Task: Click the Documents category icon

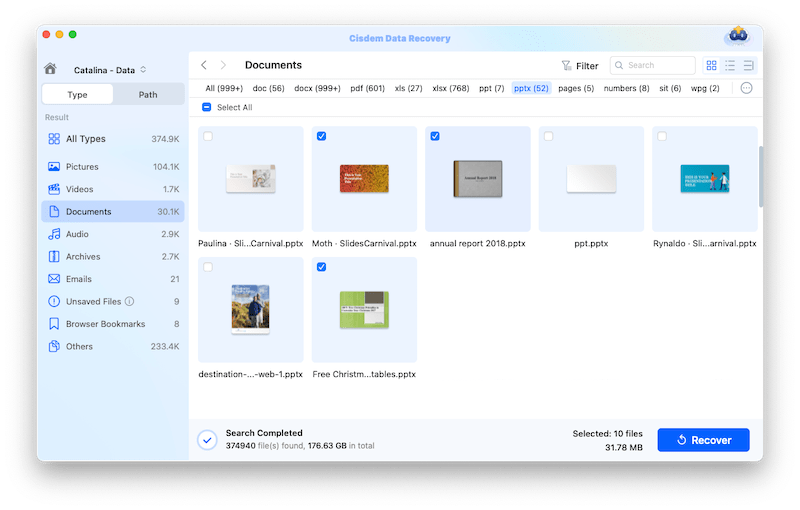Action: point(54,212)
